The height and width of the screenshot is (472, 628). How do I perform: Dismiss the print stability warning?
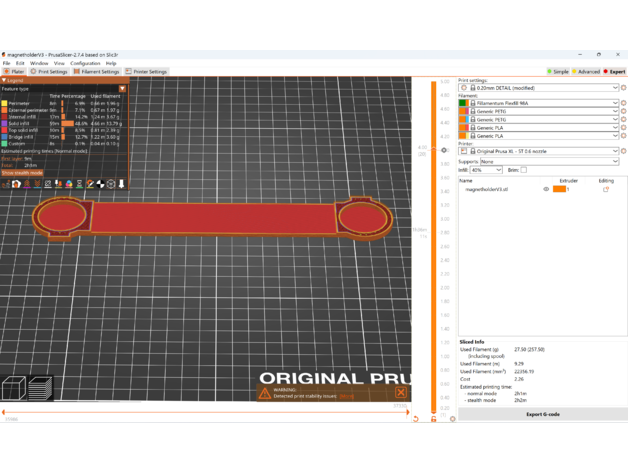pos(400,393)
